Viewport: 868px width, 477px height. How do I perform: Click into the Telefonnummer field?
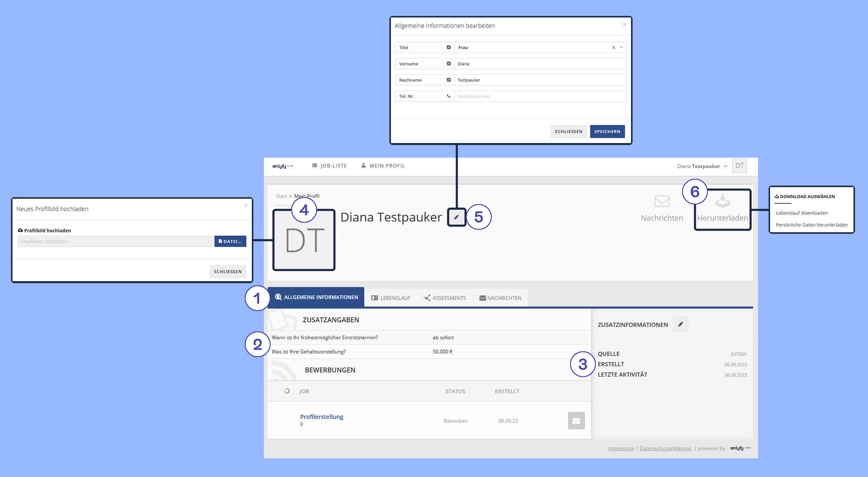click(x=540, y=96)
